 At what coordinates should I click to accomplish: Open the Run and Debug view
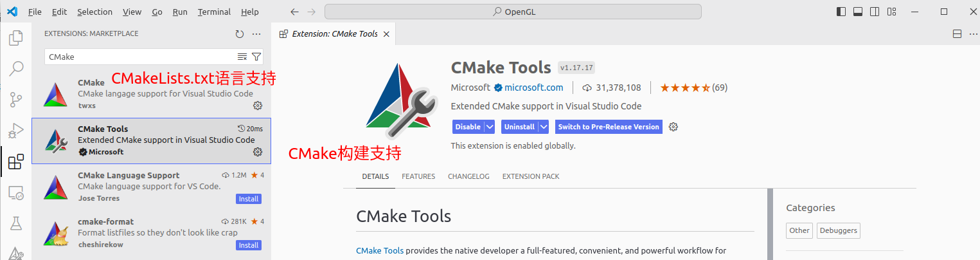pyautogui.click(x=15, y=131)
